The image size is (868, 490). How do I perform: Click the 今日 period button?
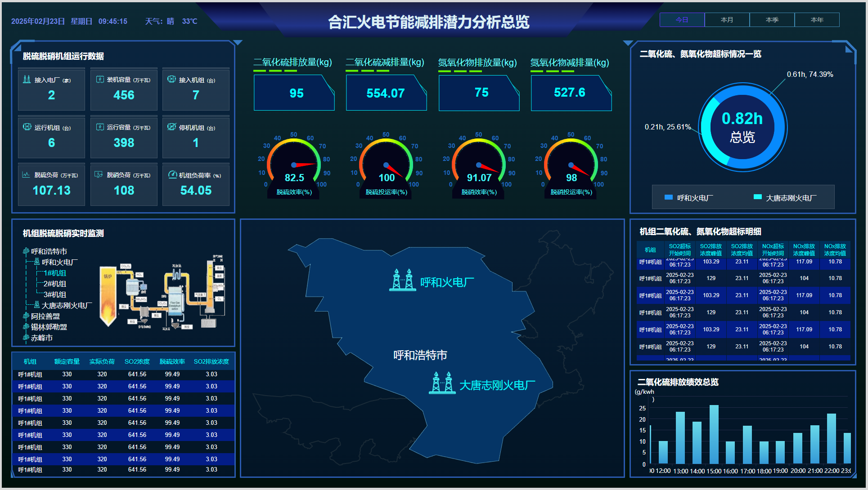pyautogui.click(x=682, y=20)
